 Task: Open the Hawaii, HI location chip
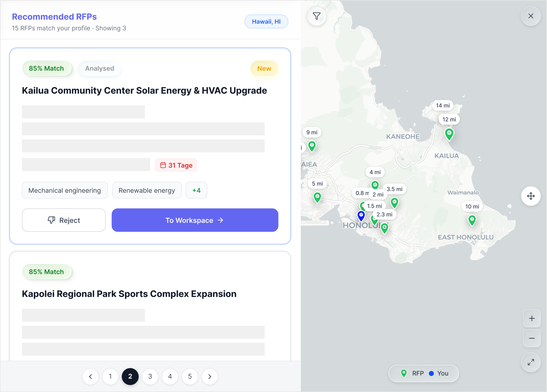click(266, 21)
